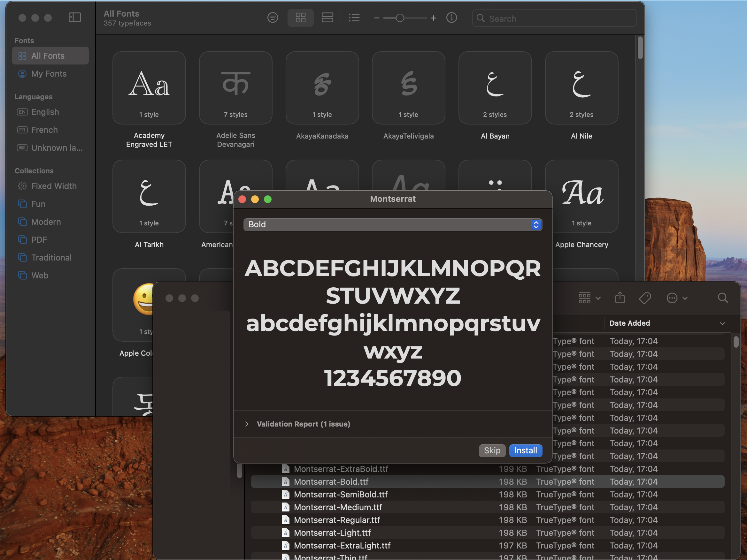This screenshot has width=747, height=560.
Task: Expand the Validation Report disclosure arrow
Action: point(247,424)
